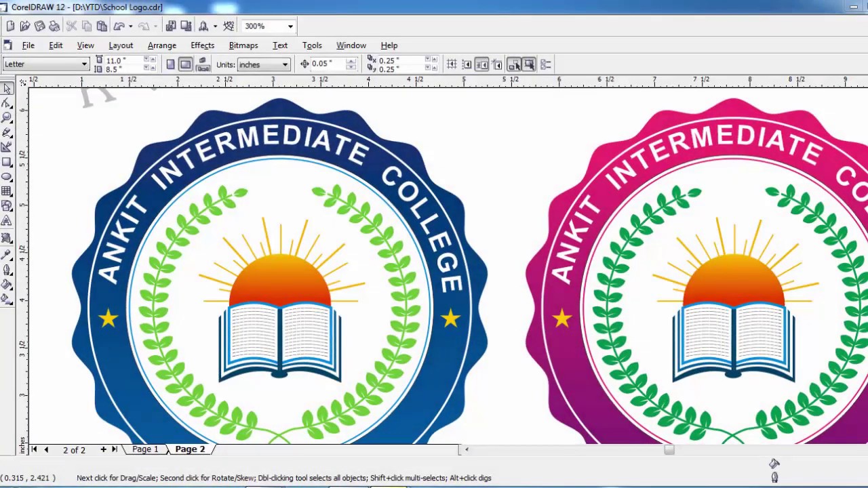Image resolution: width=868 pixels, height=488 pixels.
Task: Select the Eyedropper tool
Action: pyautogui.click(x=7, y=255)
